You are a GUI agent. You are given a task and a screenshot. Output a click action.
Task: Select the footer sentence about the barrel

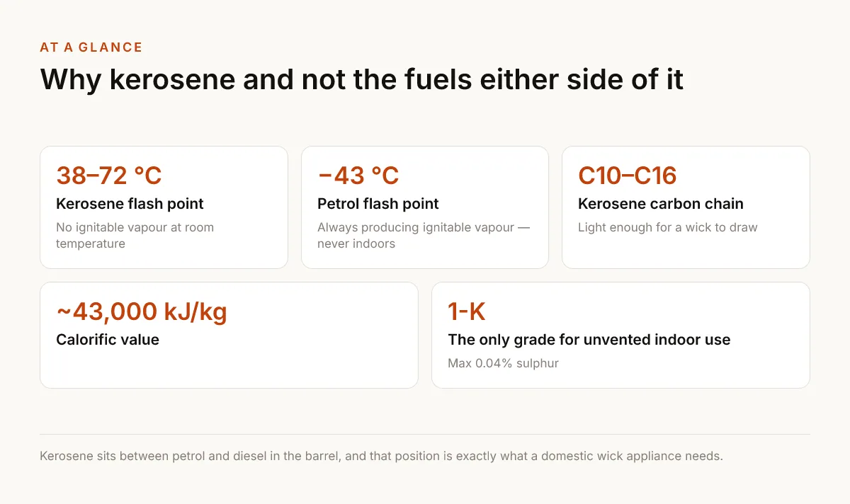click(x=382, y=456)
